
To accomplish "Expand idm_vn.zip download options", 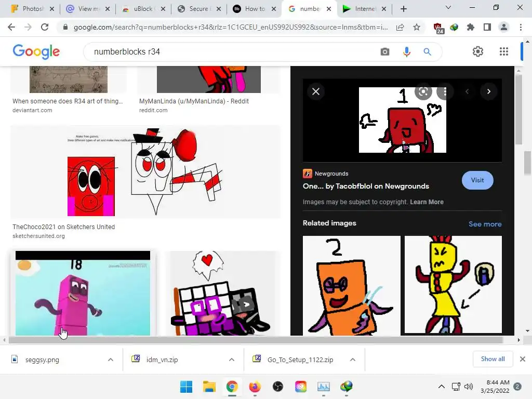I will click(x=232, y=360).
